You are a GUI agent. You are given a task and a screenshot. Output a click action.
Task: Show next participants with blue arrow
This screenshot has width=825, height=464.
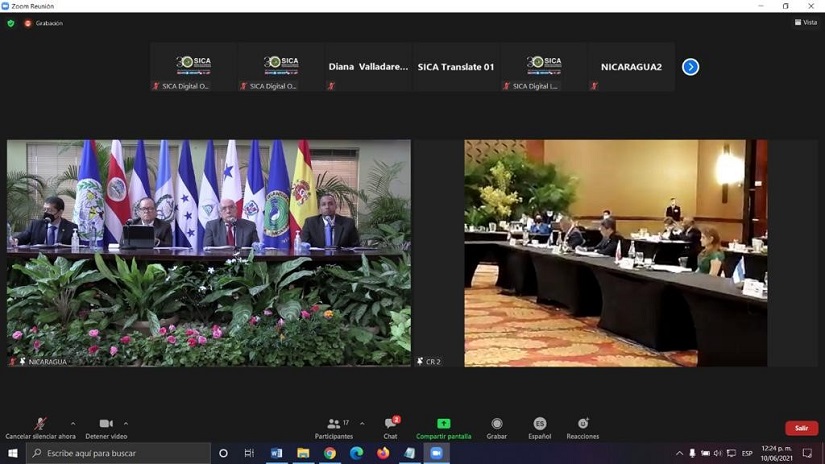690,67
